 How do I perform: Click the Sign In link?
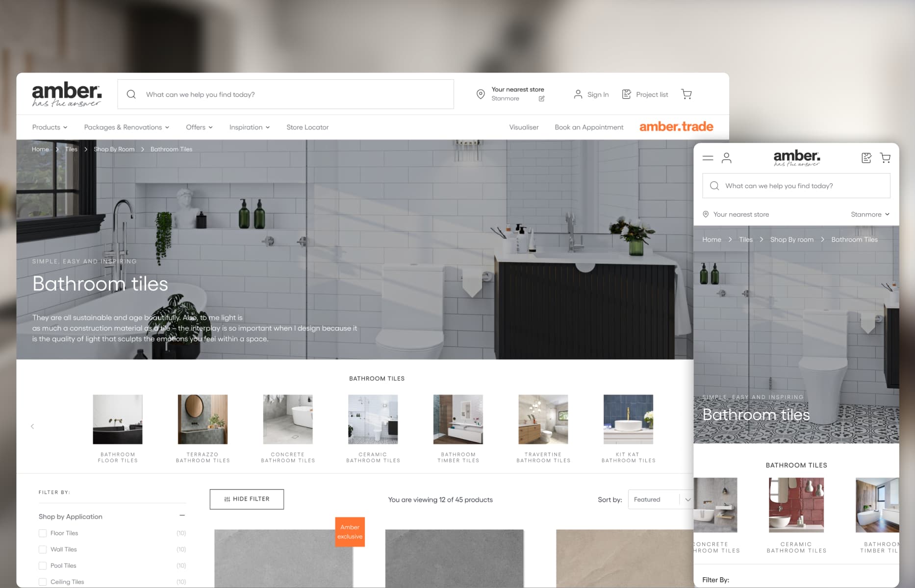point(591,94)
